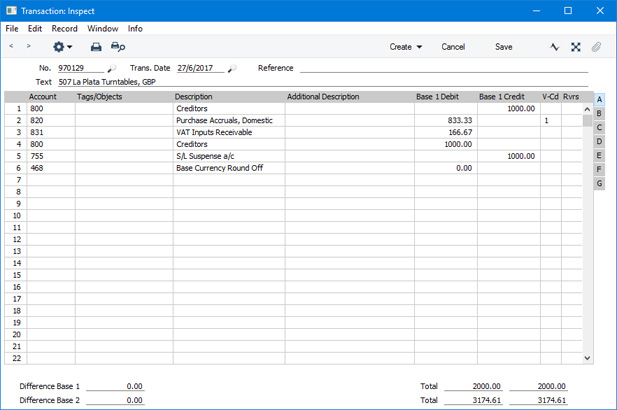The image size is (617, 410).
Task: Click the Difference Base 1 field
Action: (x=115, y=386)
